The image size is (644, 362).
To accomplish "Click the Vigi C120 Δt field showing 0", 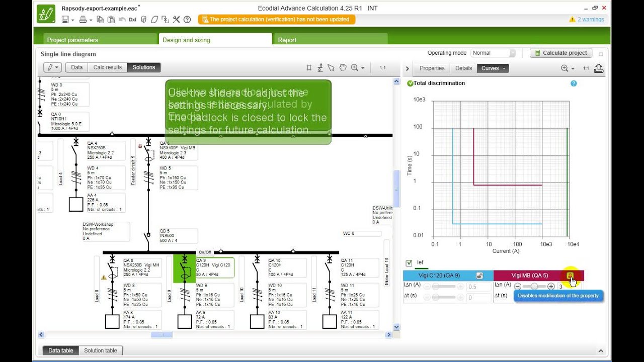I will click(x=478, y=298).
